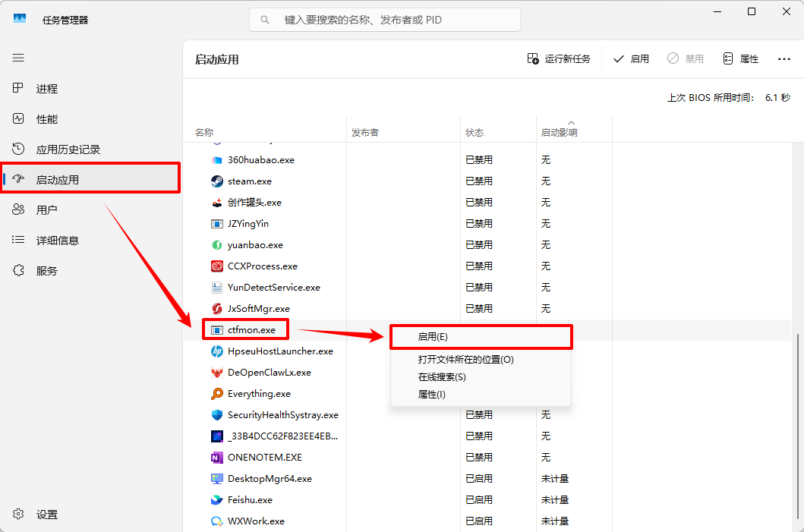This screenshot has width=804, height=532.
Task: Click the DeOpenClawLx.exe icon
Action: pos(217,373)
